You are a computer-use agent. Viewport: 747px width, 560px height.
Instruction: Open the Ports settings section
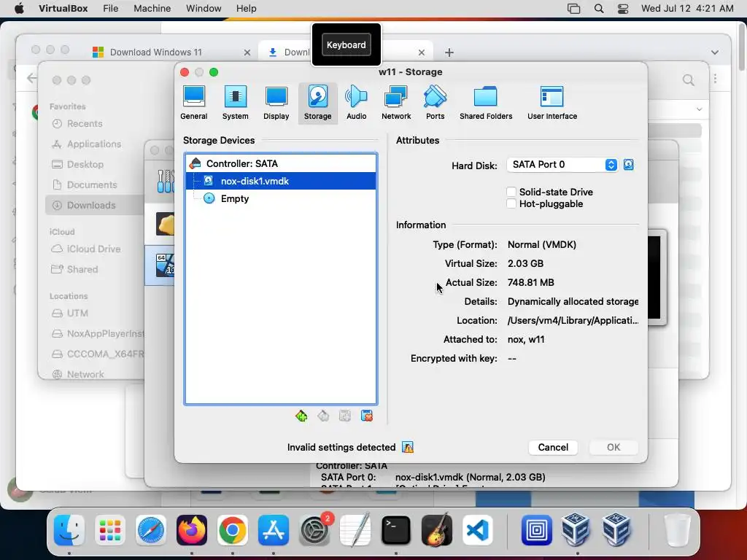pos(435,103)
